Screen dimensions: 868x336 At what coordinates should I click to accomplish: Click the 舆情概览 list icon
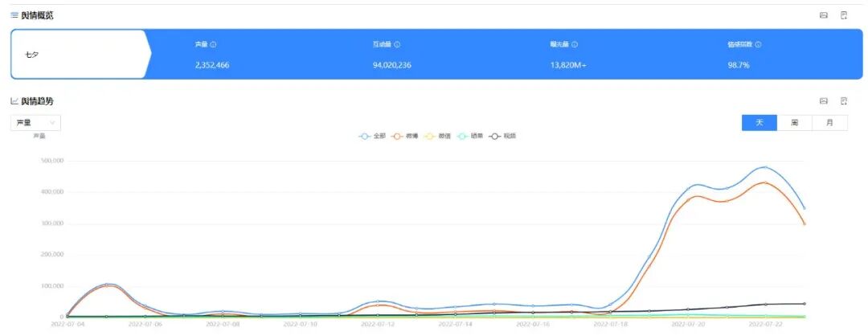point(14,15)
